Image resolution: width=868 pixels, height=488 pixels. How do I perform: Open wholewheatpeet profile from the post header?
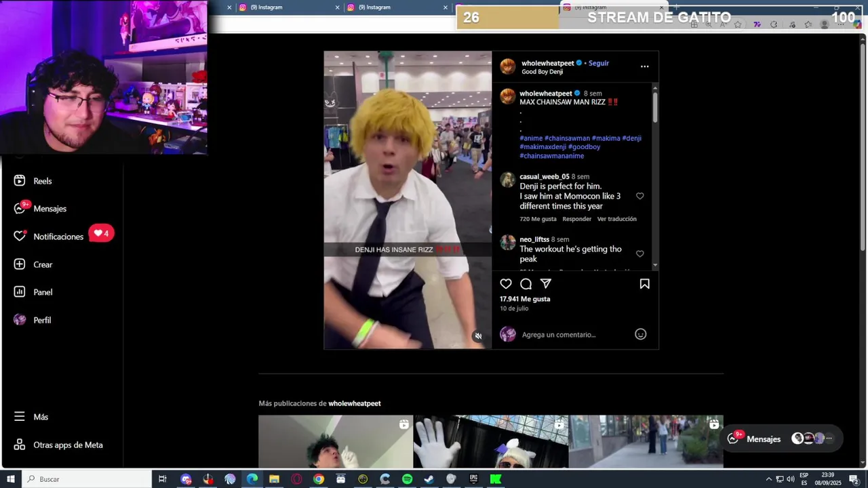548,63
